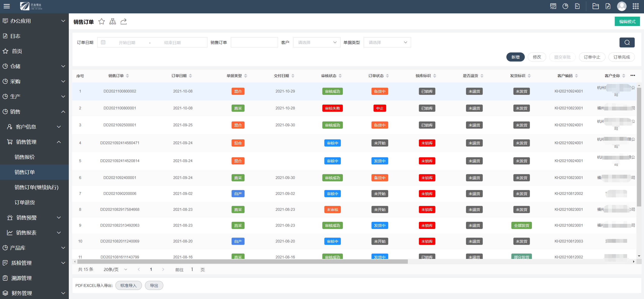This screenshot has width=644, height=299.
Task: Click the search magnifier button
Action: (x=627, y=42)
